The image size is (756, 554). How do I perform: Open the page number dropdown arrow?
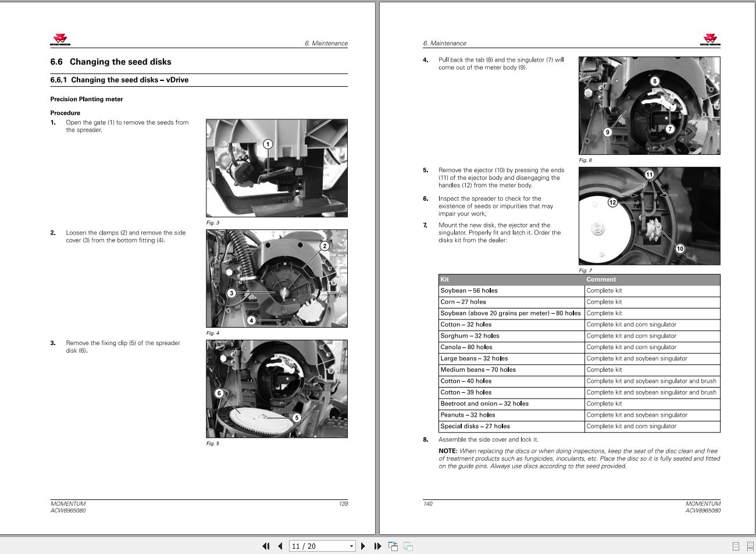coord(351,546)
